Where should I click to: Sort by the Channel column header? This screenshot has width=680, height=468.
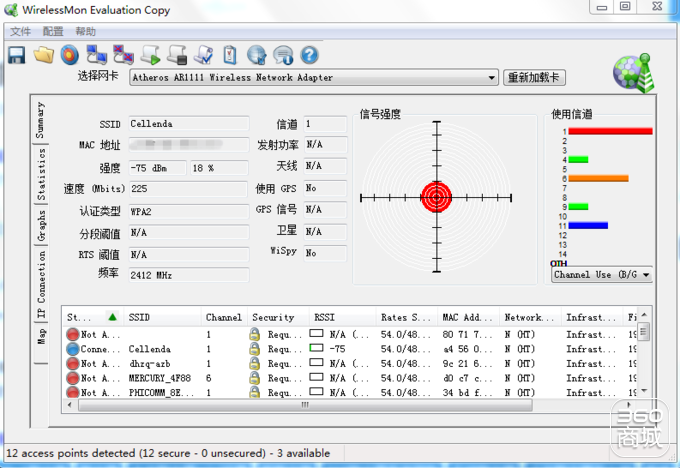pyautogui.click(x=224, y=317)
